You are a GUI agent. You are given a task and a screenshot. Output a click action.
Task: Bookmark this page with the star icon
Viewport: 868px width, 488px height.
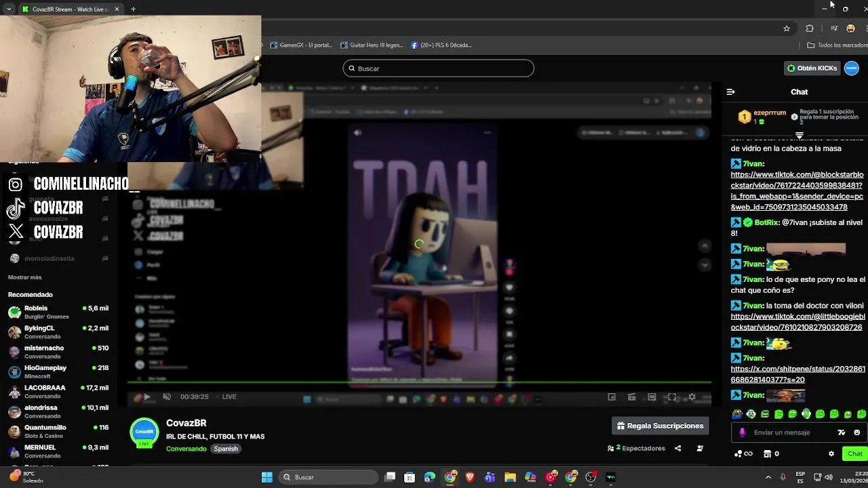(x=787, y=28)
